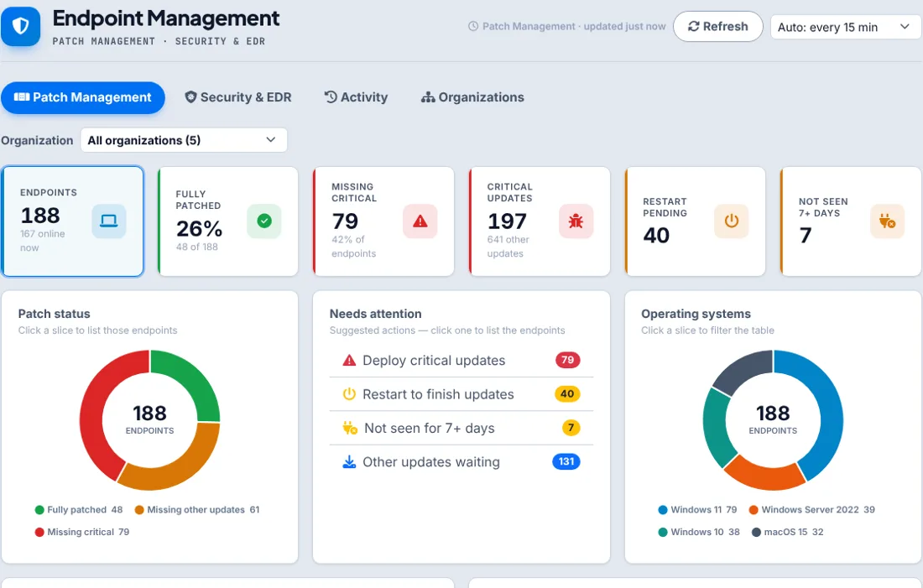Click the warning triangle icon in Missing Critical
Screen dimensions: 923x588
pyautogui.click(x=420, y=221)
